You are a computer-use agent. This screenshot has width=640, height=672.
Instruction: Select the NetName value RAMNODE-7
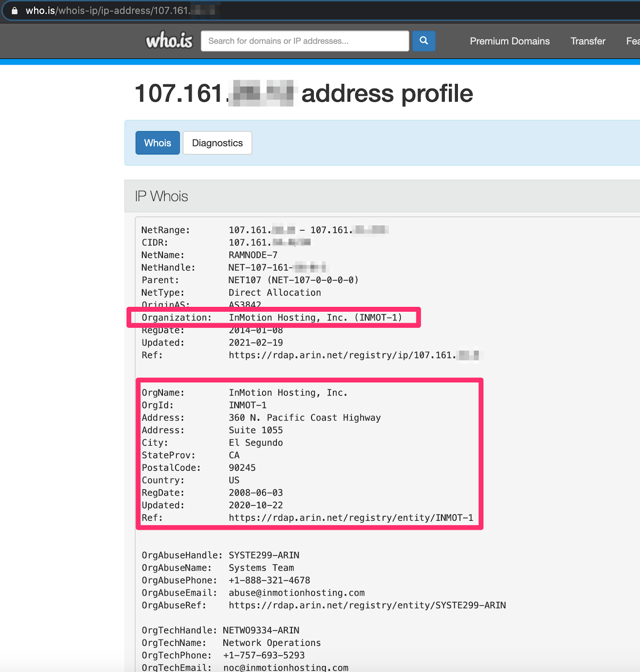click(253, 255)
